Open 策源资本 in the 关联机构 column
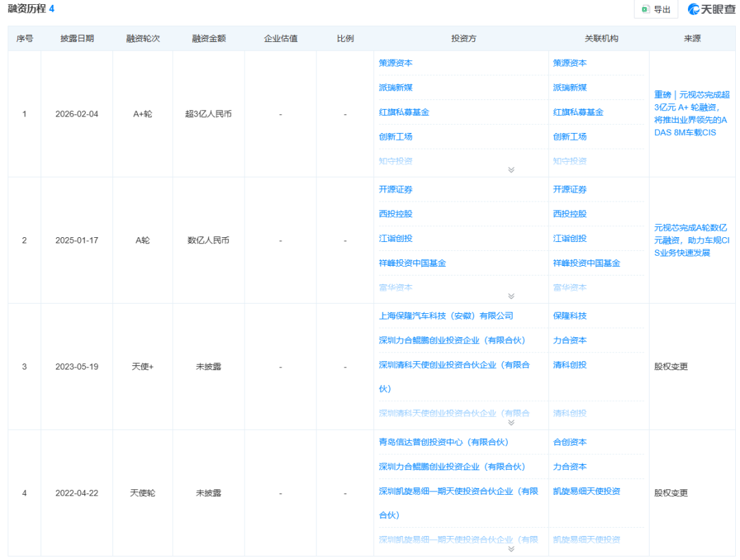Image resolution: width=740 pixels, height=560 pixels. [569, 63]
